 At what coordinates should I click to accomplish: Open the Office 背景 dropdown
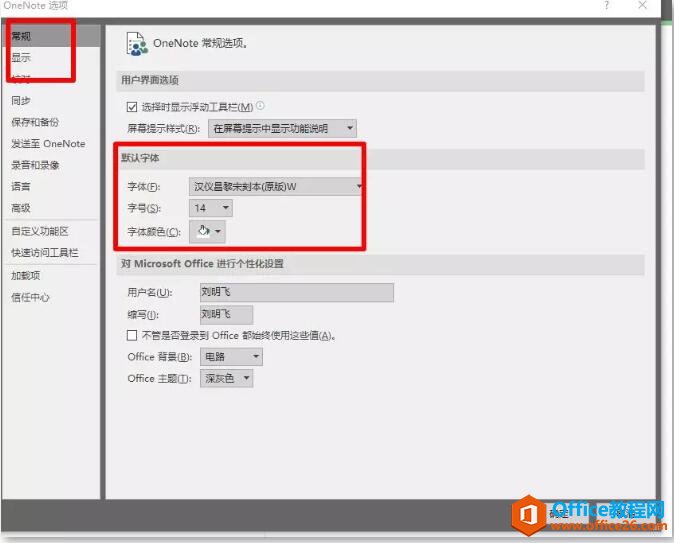point(231,357)
